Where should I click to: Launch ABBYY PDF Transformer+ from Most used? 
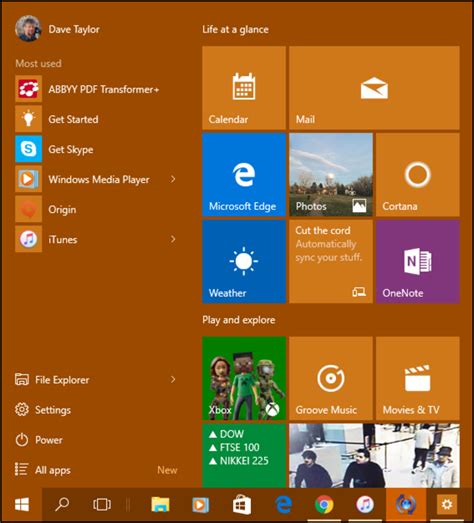97,89
